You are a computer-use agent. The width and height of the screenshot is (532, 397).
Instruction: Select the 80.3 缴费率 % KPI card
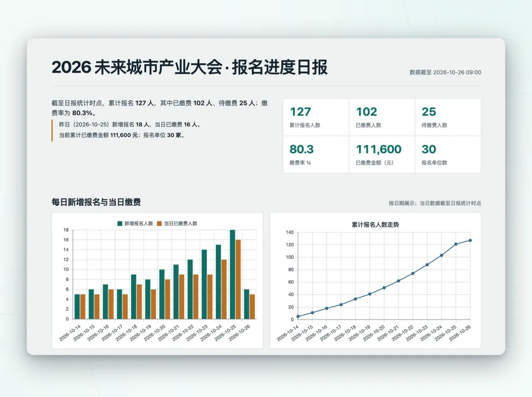(x=316, y=155)
